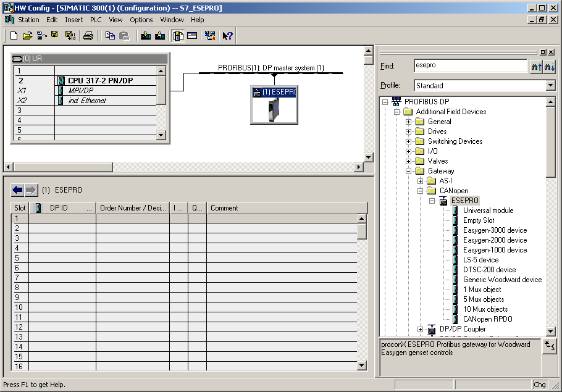Open the Station menu
The height and width of the screenshot is (392, 562).
pos(28,20)
